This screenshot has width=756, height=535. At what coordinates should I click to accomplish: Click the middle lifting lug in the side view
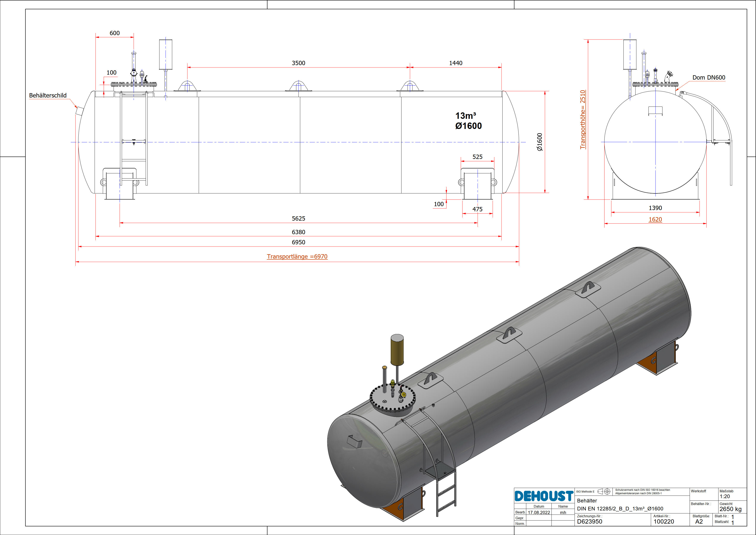298,86
